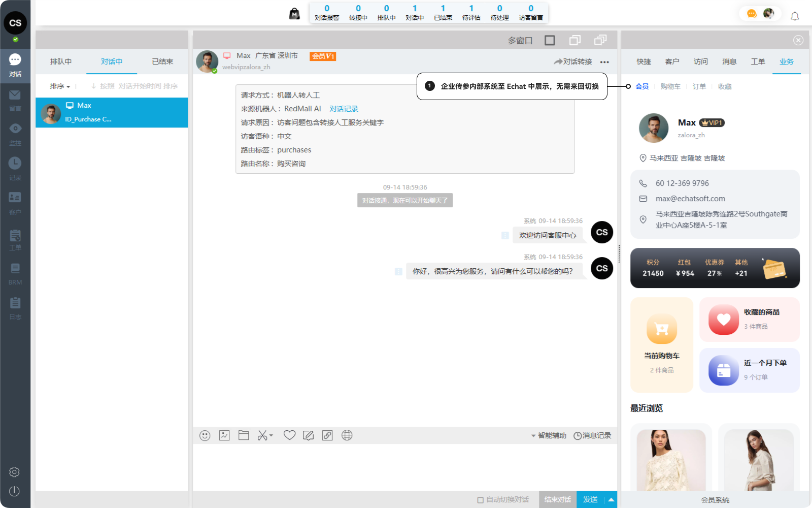Expand the 智能辅助 dropdown

(x=549, y=435)
